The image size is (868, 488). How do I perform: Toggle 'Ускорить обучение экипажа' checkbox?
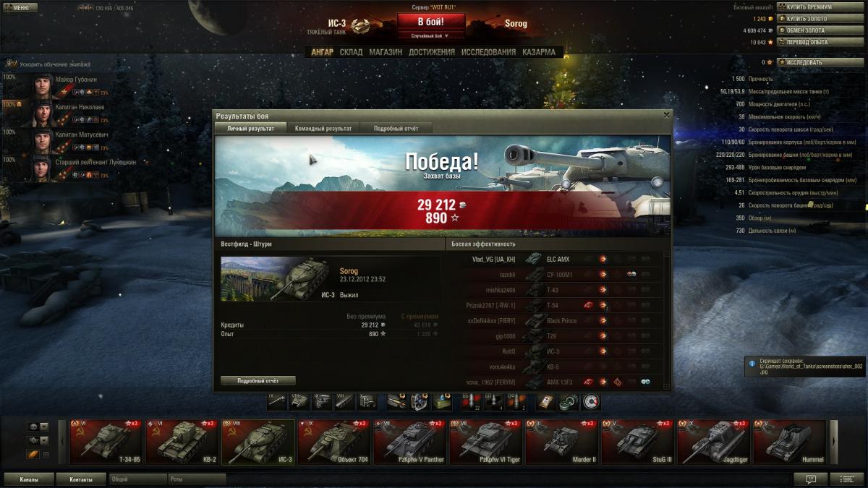(13, 64)
